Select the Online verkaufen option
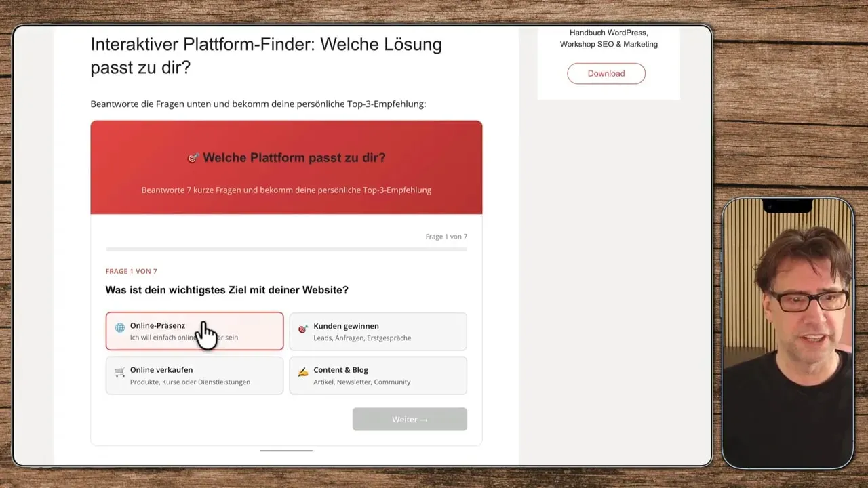 pyautogui.click(x=194, y=375)
